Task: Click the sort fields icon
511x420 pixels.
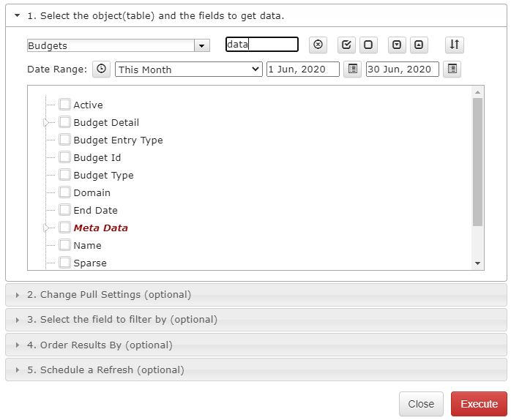Action: coord(455,45)
